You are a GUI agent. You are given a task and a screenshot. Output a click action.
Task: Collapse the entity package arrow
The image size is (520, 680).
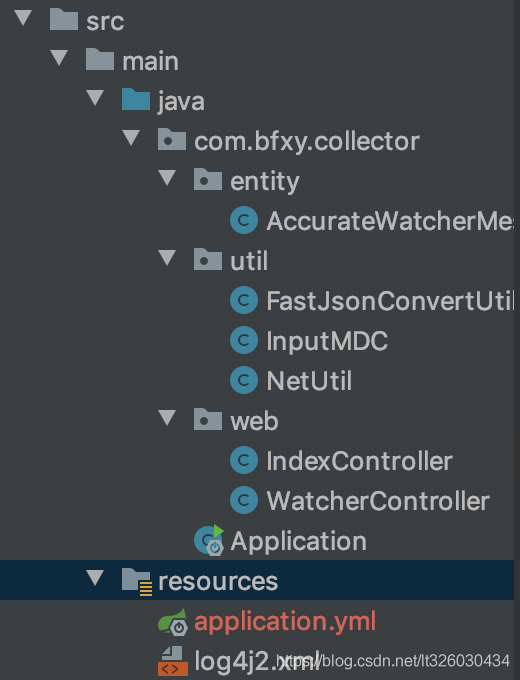click(x=167, y=178)
